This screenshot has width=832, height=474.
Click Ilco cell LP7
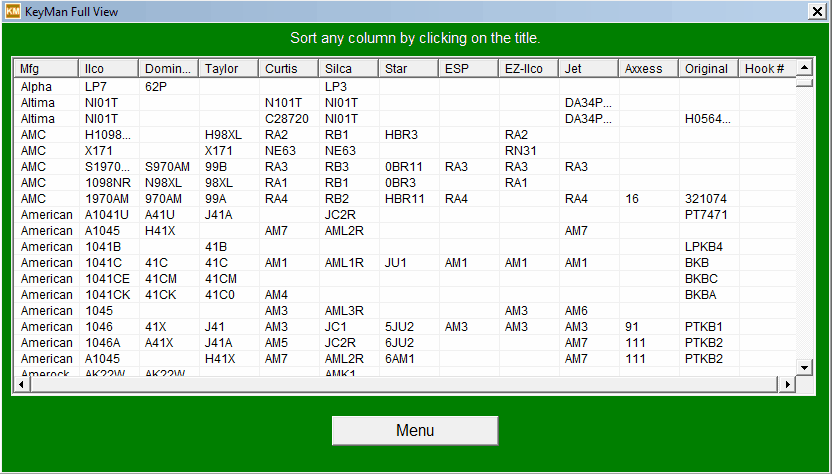click(x=96, y=87)
